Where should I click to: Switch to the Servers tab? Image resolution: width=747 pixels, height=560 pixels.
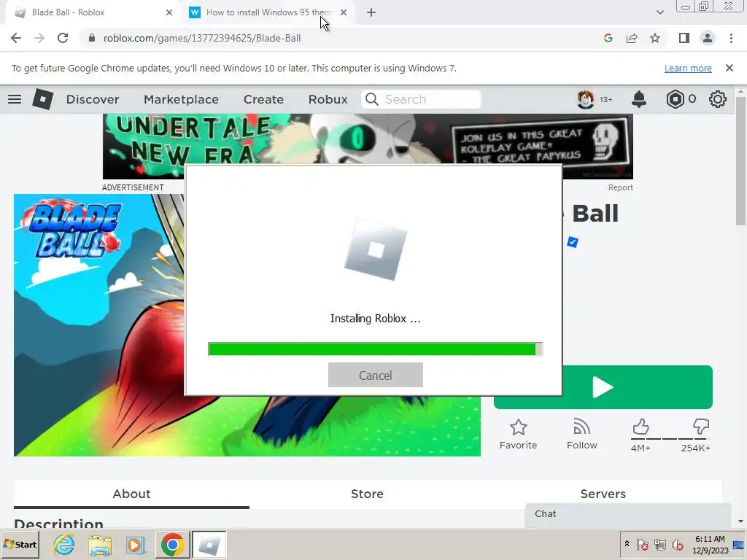coord(603,494)
